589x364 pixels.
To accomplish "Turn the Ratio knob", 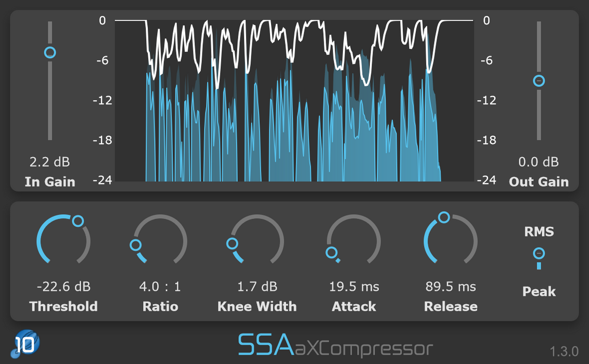I will (x=160, y=239).
